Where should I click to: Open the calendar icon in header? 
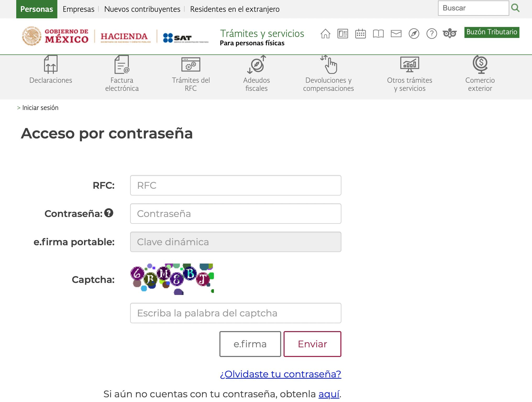(361, 34)
